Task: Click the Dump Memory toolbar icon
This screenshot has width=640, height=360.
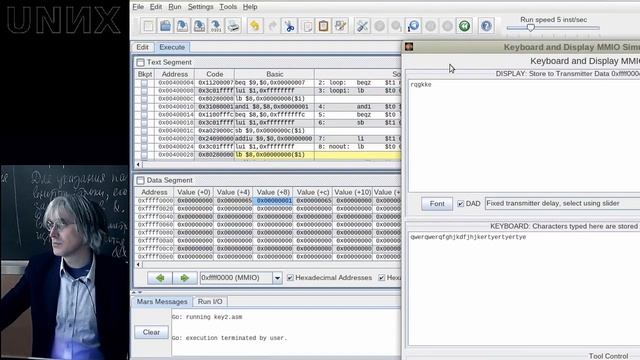Action: (x=216, y=26)
